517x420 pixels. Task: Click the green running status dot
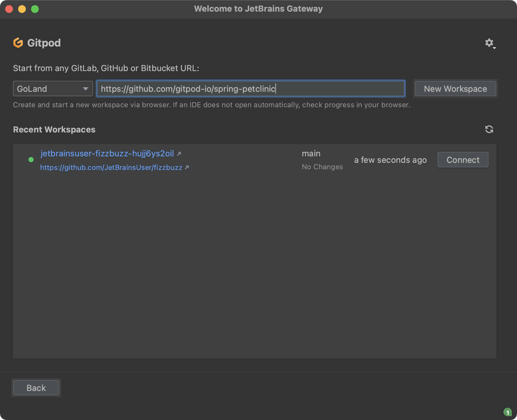pos(31,160)
